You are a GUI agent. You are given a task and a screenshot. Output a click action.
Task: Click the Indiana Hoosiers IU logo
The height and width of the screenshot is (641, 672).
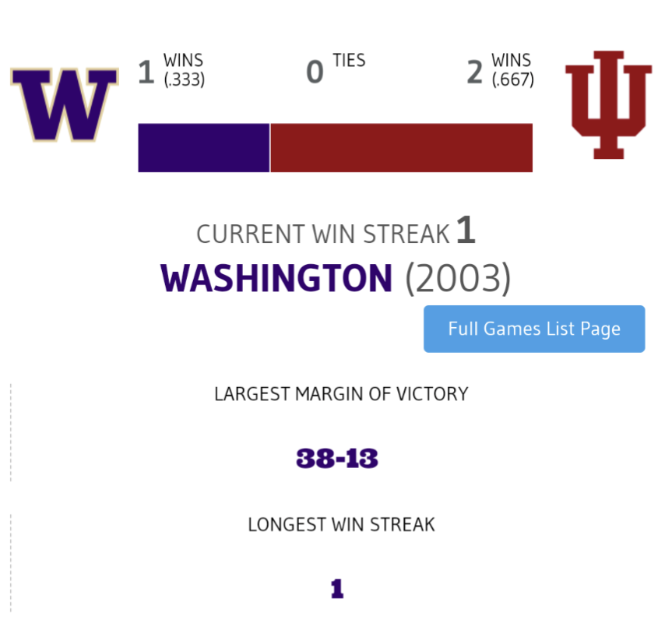(x=608, y=104)
